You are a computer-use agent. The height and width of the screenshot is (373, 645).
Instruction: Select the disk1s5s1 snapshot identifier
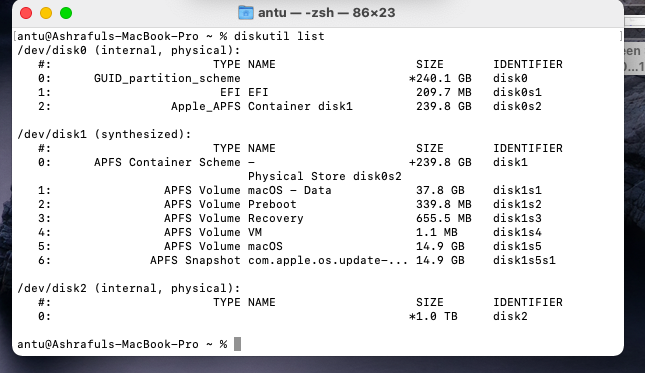click(x=524, y=260)
